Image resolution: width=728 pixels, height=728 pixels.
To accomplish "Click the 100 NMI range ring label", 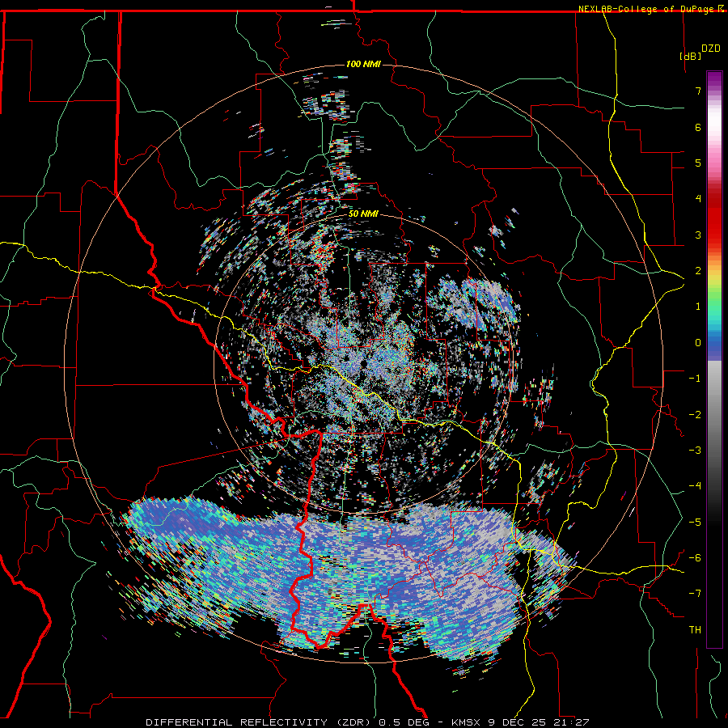I will [x=363, y=64].
